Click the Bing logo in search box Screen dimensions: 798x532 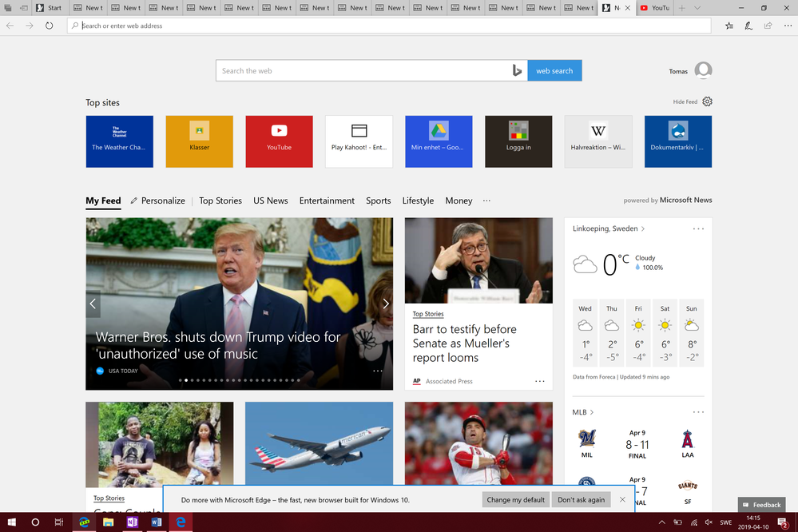tap(517, 71)
